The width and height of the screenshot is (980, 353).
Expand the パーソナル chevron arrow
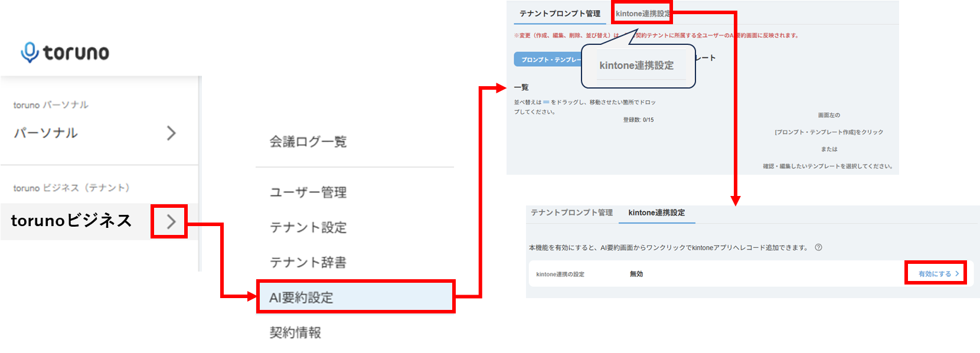171,133
